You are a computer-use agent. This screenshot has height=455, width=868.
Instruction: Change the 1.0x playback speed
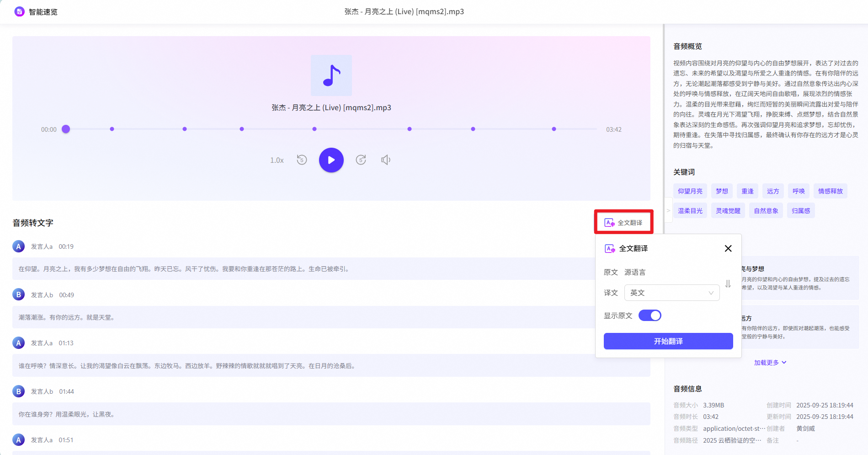(x=277, y=161)
